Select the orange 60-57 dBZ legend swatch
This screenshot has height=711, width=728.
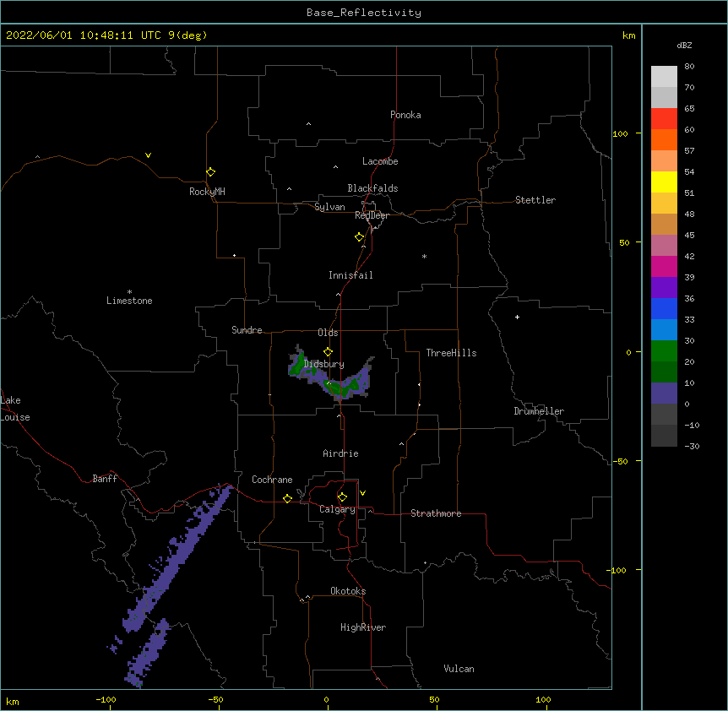click(664, 139)
